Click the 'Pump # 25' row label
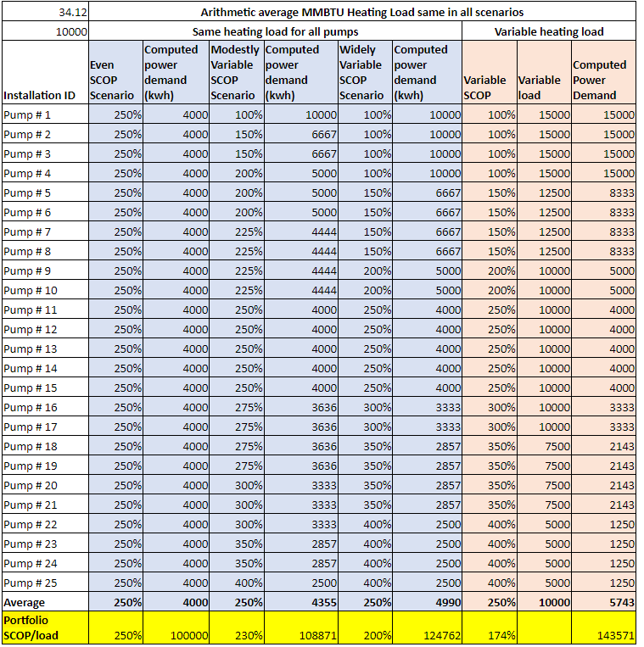 click(46, 583)
